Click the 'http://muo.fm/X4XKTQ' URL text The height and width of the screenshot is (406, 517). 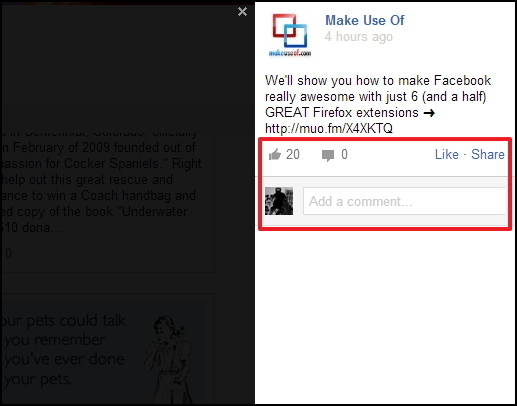coord(329,128)
